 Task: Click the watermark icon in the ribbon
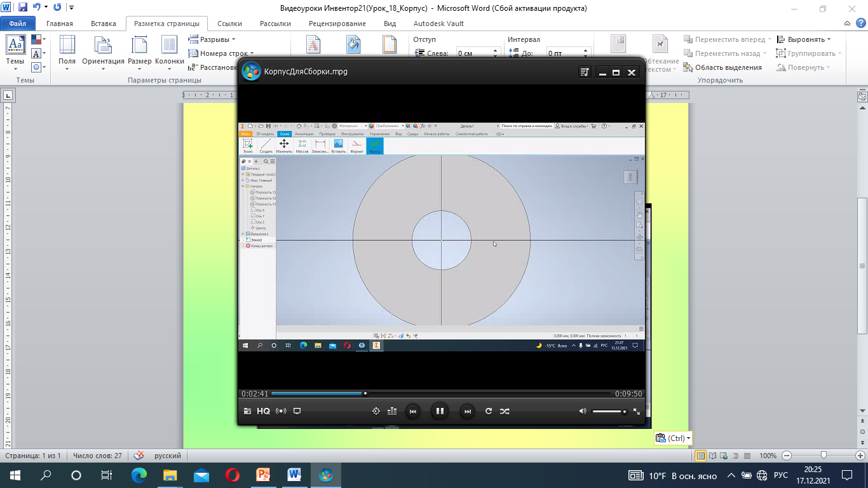(x=314, y=44)
